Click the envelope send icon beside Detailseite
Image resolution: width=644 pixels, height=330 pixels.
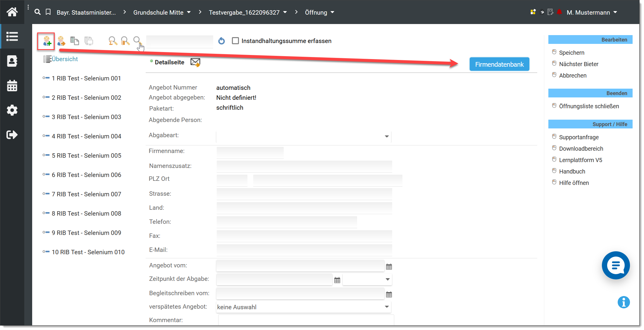point(195,62)
